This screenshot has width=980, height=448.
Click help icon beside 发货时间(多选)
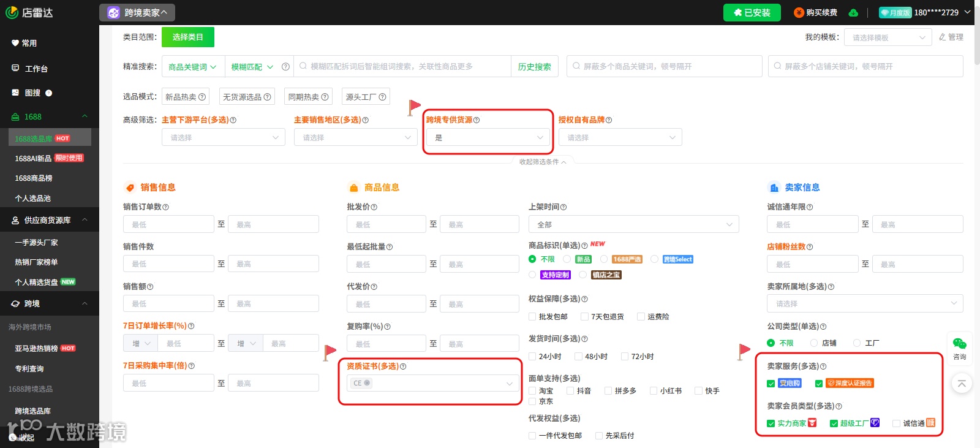tap(584, 339)
